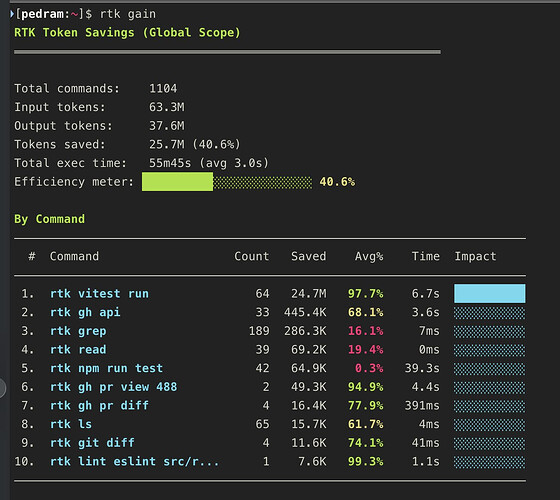The height and width of the screenshot is (500, 560).
Task: Click the 24.7M saved value
Action: pyautogui.click(x=309, y=294)
